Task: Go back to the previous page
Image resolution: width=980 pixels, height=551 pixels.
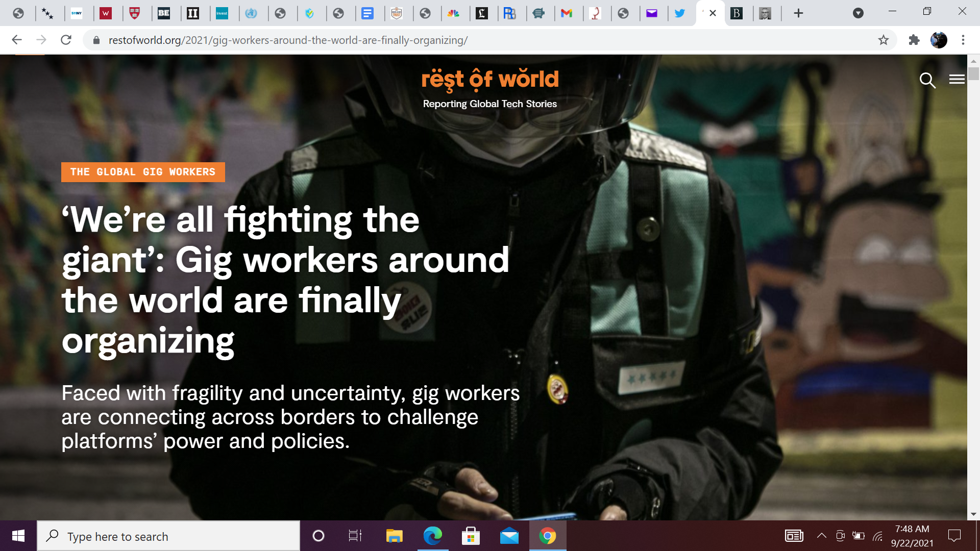Action: tap(17, 40)
